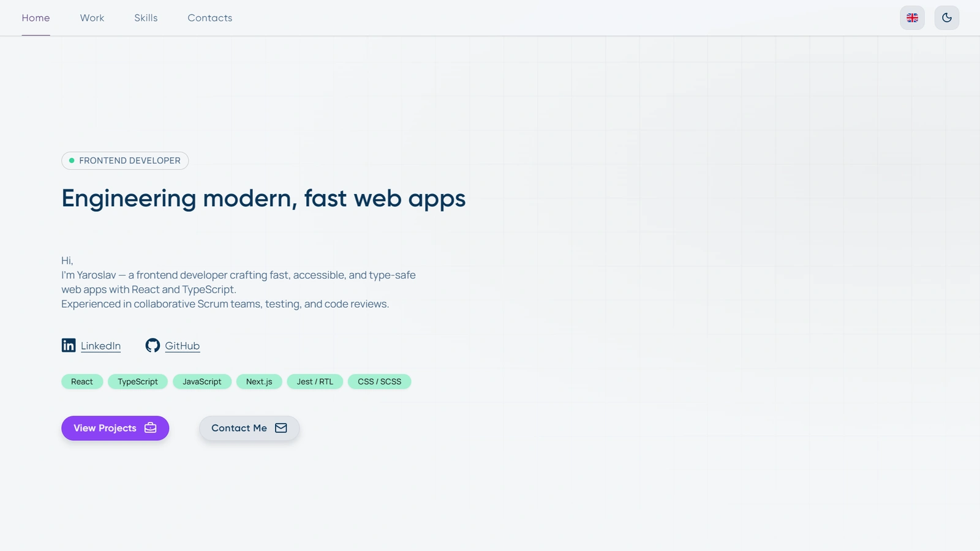Open the Work nav item

point(92,18)
